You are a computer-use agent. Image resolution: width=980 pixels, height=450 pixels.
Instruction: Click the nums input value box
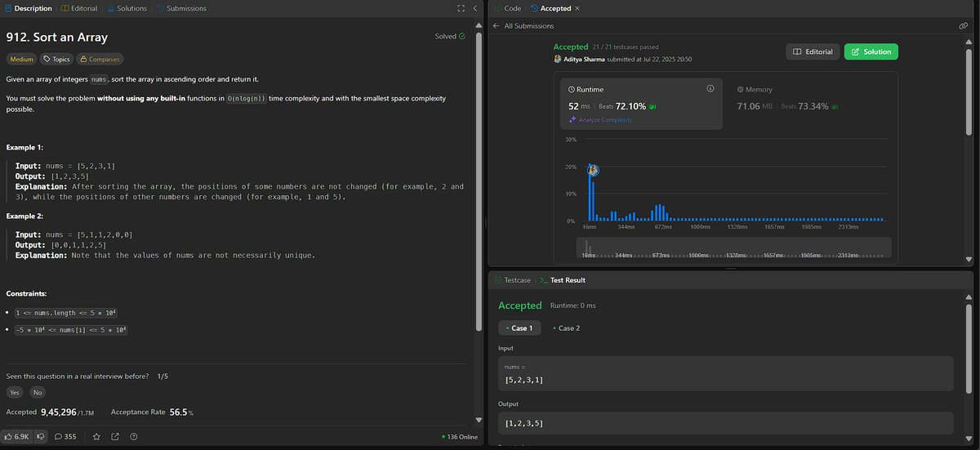pos(725,374)
